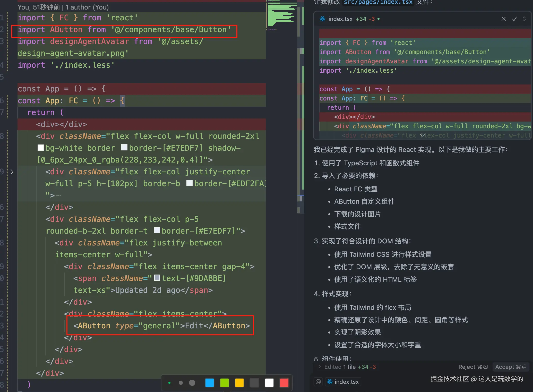Screen dimensions: 533x392
Task: Select the medium gray dot stroke size
Action: pos(180,383)
